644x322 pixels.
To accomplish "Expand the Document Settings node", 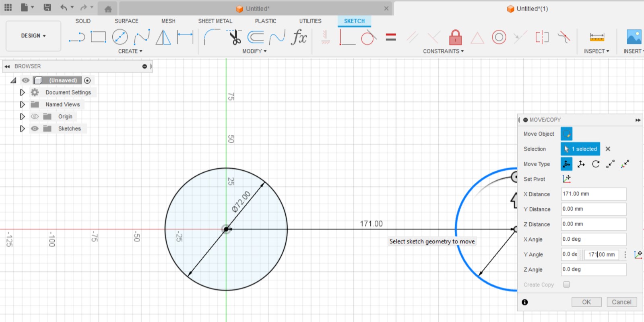I will (x=22, y=92).
